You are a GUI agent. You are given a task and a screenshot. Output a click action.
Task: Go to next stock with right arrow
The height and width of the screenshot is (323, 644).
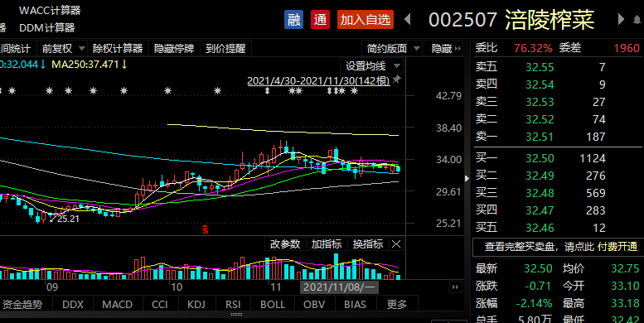621,19
